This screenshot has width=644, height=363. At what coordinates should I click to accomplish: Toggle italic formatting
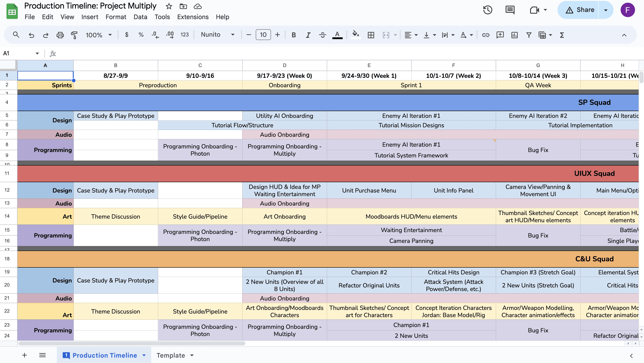click(x=308, y=35)
